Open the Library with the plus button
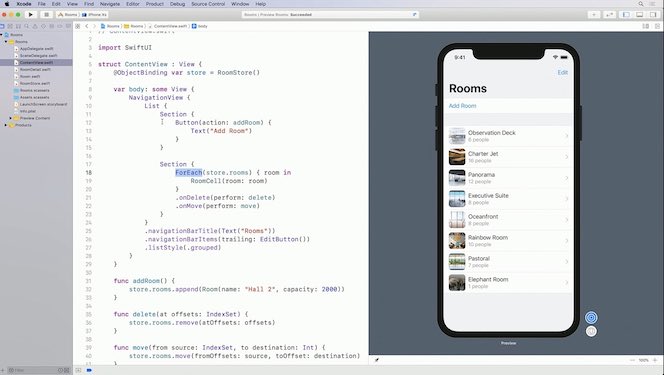 coord(594,14)
